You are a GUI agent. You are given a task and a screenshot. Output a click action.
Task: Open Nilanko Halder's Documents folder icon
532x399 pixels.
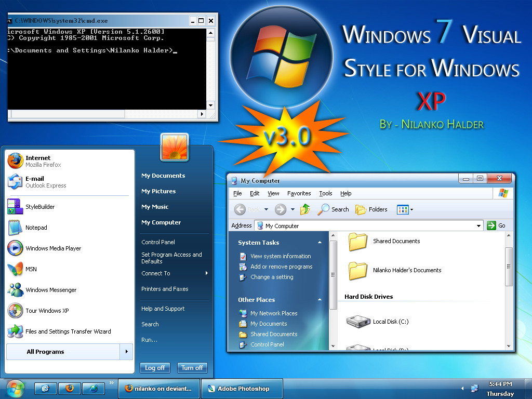(357, 271)
